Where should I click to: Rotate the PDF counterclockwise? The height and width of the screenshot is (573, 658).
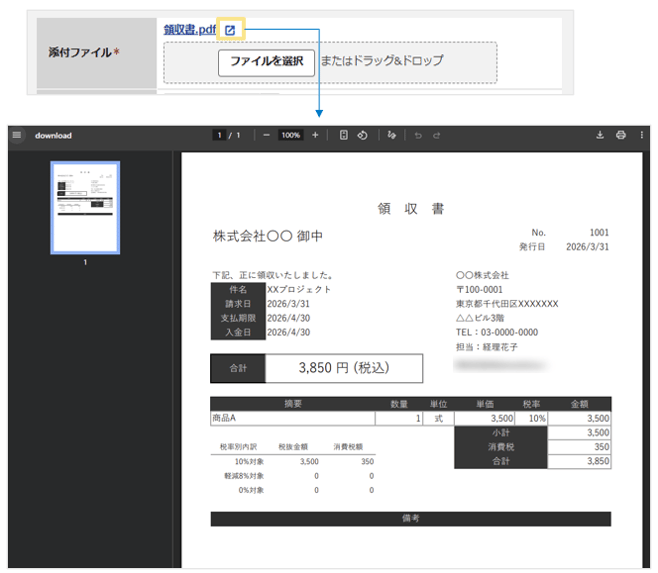(363, 135)
